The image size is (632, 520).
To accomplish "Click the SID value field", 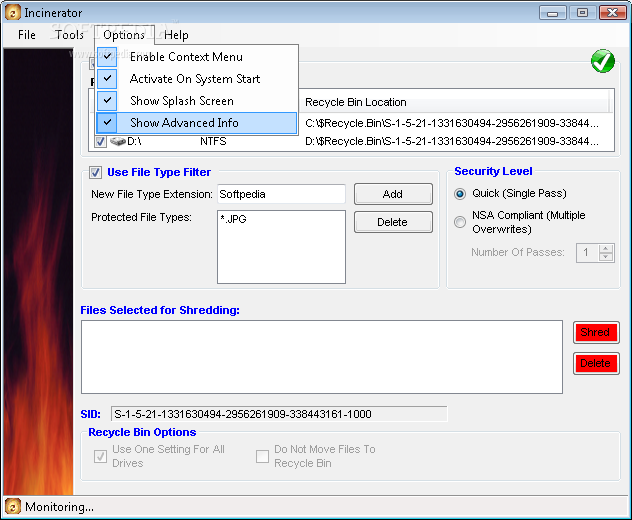I will (279, 414).
